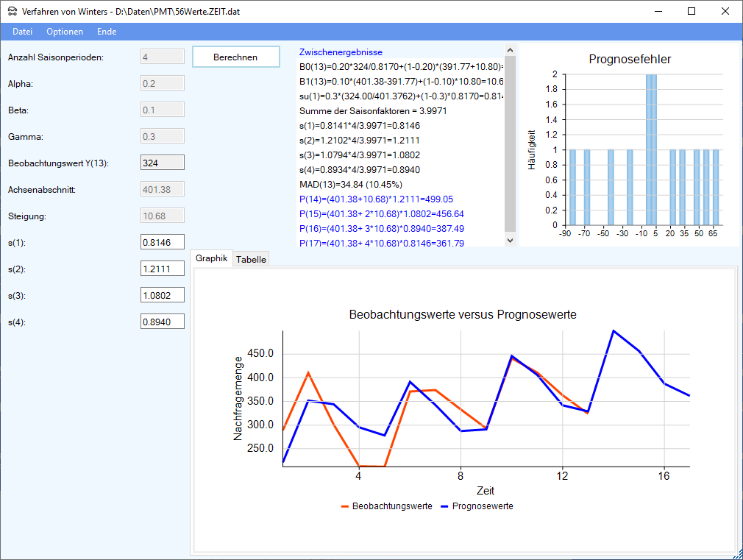Select the Graphik tab
Viewport: 743px width, 560px height.
211,258
